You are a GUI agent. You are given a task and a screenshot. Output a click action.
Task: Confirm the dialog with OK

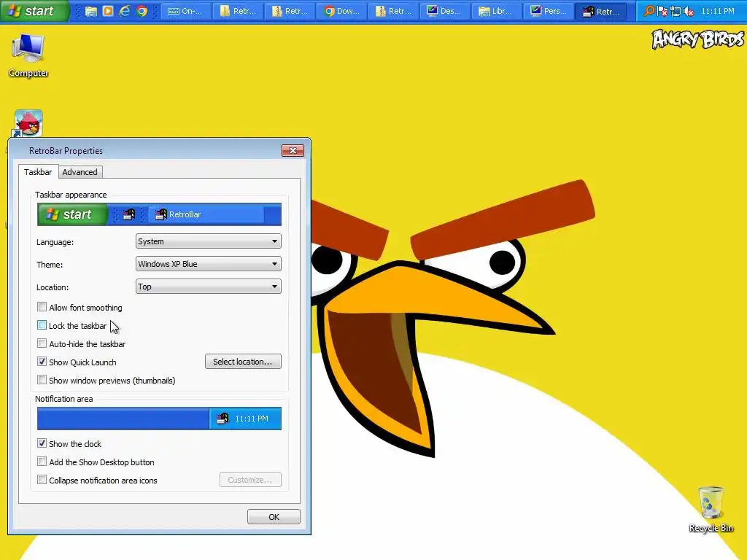click(x=274, y=517)
